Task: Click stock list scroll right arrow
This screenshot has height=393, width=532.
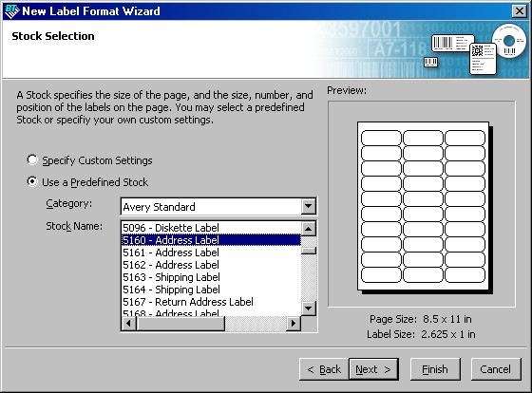Action: 294,324
